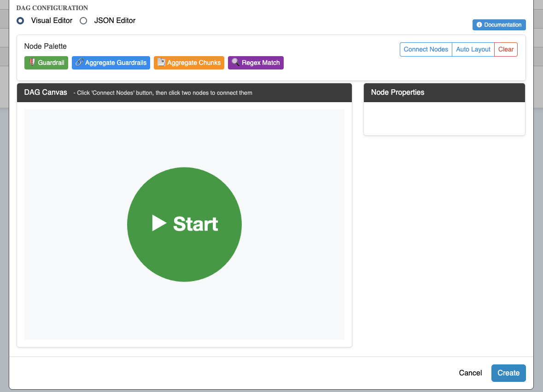Click the play triangle inside Start node
This screenshot has width=543, height=392.
[x=159, y=223]
